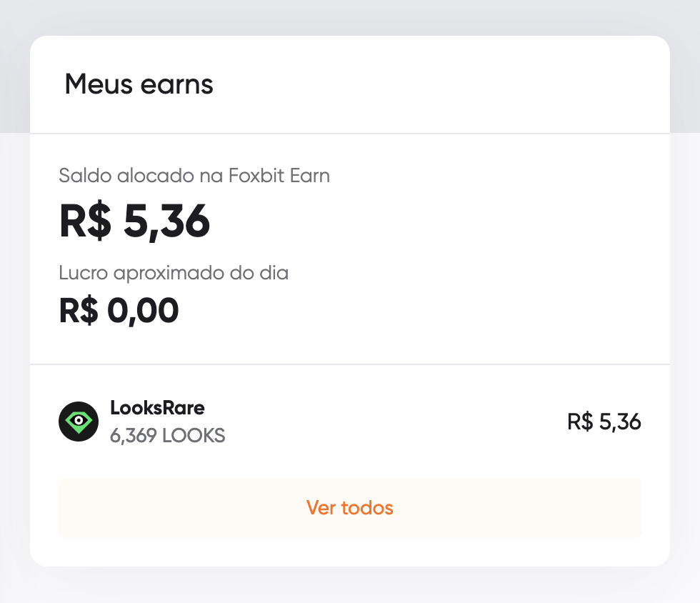
Task: Click the LooksRare row value R$ 5,36
Action: tap(604, 422)
